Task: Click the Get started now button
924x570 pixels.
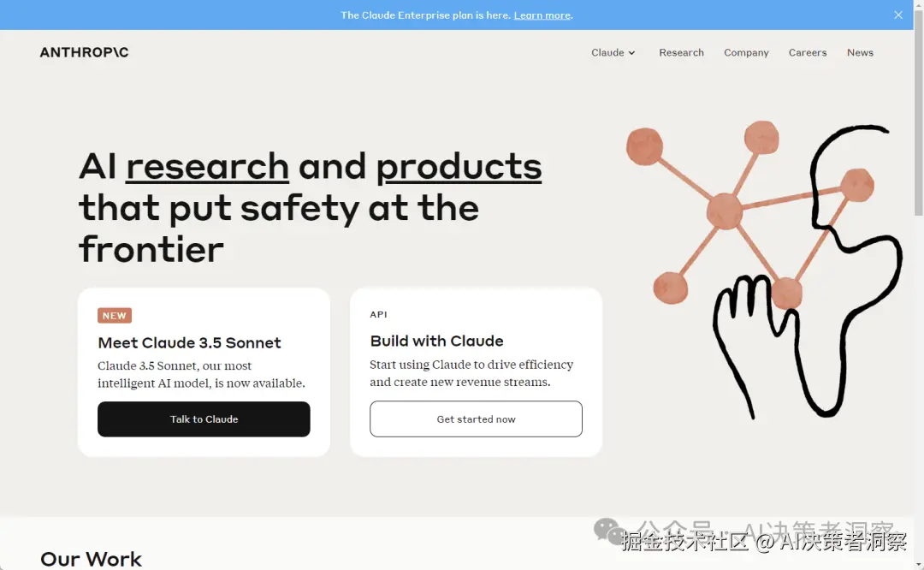Action: (477, 419)
